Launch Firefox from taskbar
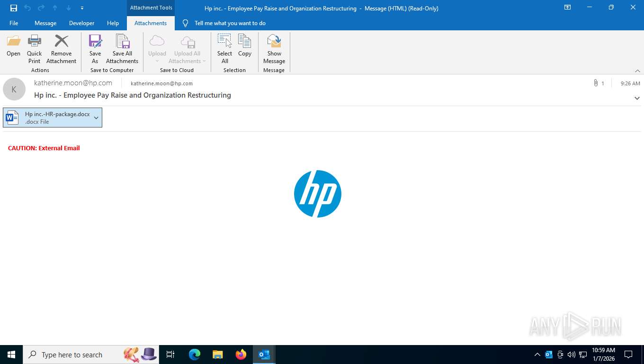Viewport: 644px width, 364px height. tap(241, 355)
